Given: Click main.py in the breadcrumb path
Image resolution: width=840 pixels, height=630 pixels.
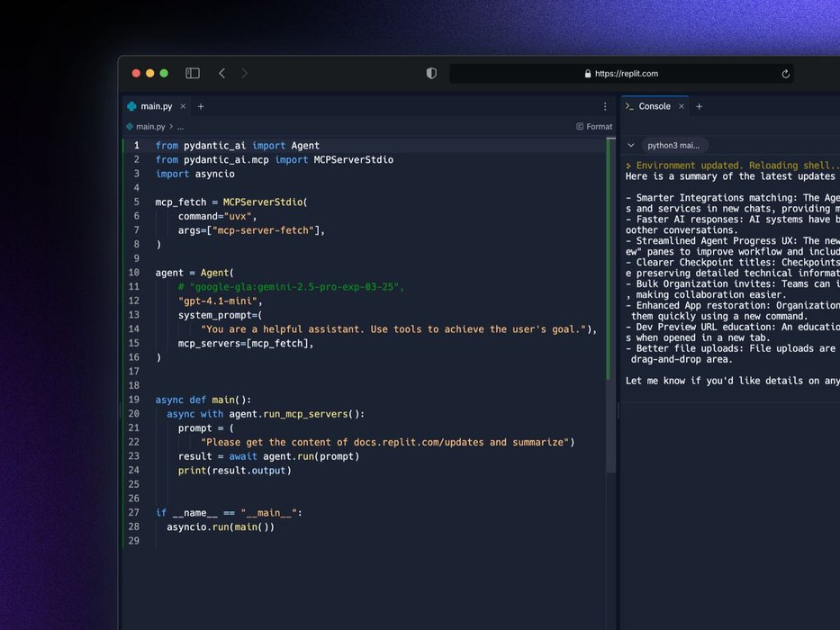Looking at the screenshot, I should tap(149, 127).
